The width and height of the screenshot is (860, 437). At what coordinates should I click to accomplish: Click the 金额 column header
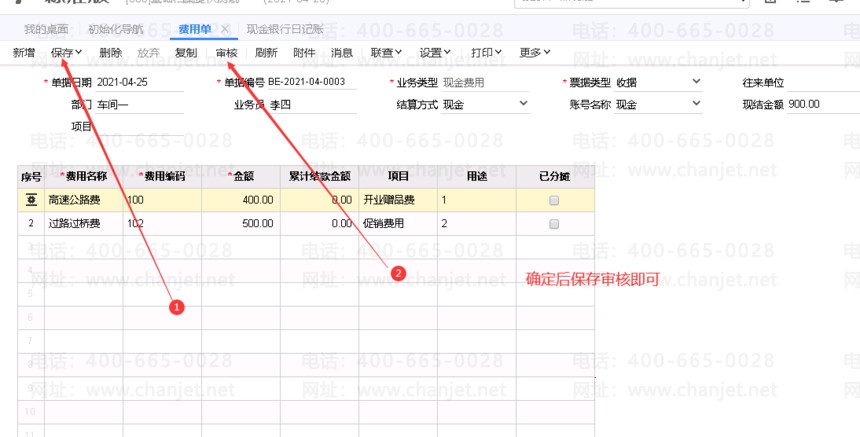coord(241,177)
